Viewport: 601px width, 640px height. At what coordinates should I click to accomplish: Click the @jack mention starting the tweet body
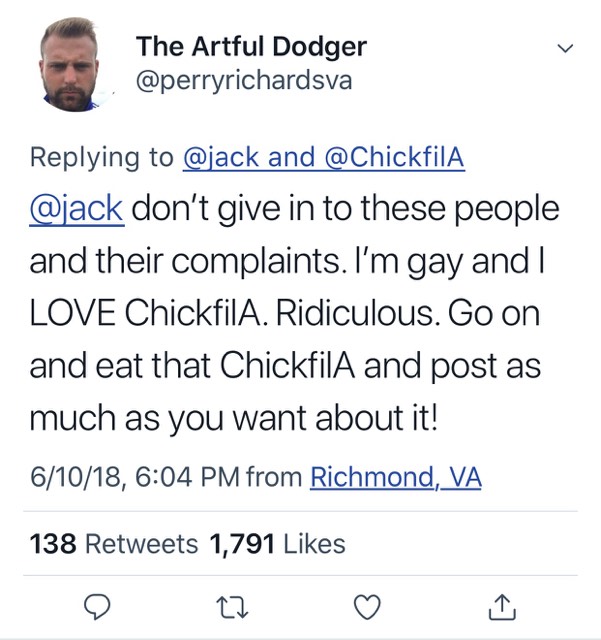coord(76,210)
